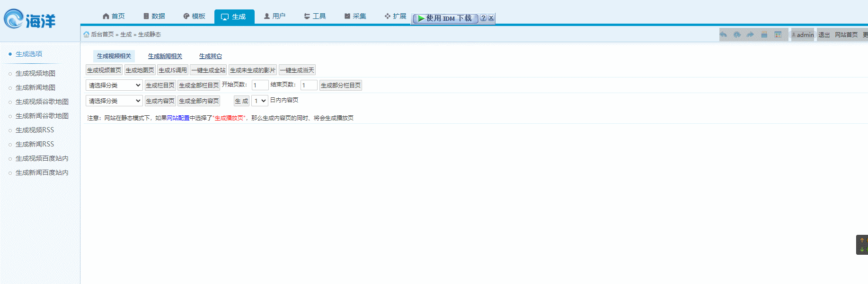Expand the days dropdown before 日内内容页
The image size is (868, 284).
coord(259,101)
